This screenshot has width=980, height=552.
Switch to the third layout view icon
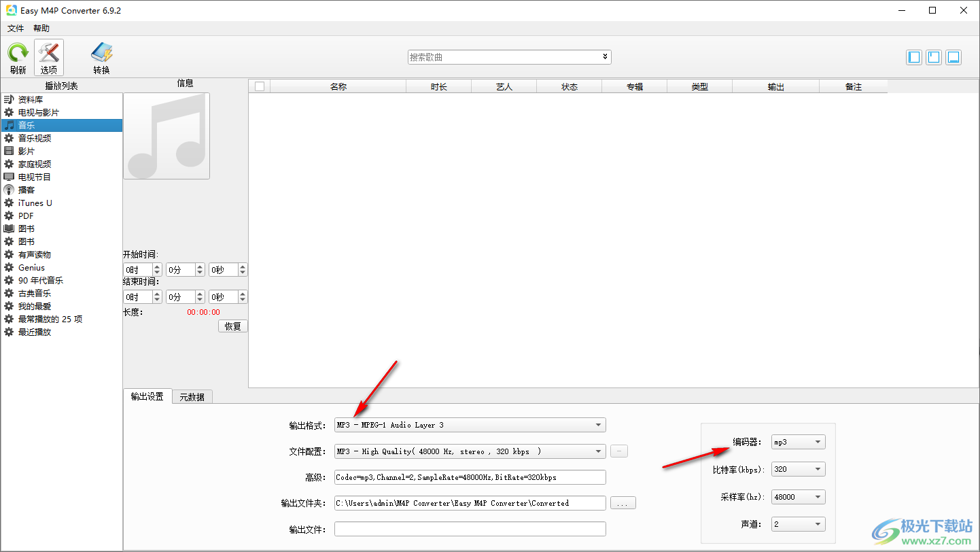pyautogui.click(x=953, y=57)
